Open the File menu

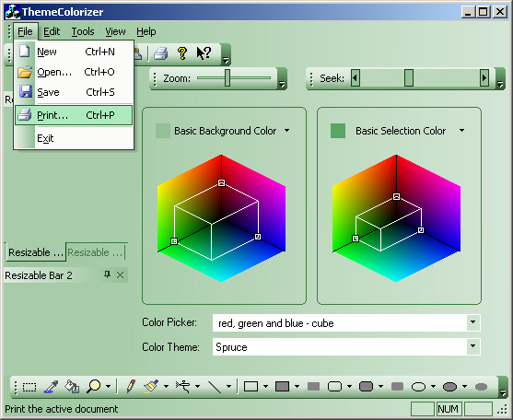click(x=26, y=31)
